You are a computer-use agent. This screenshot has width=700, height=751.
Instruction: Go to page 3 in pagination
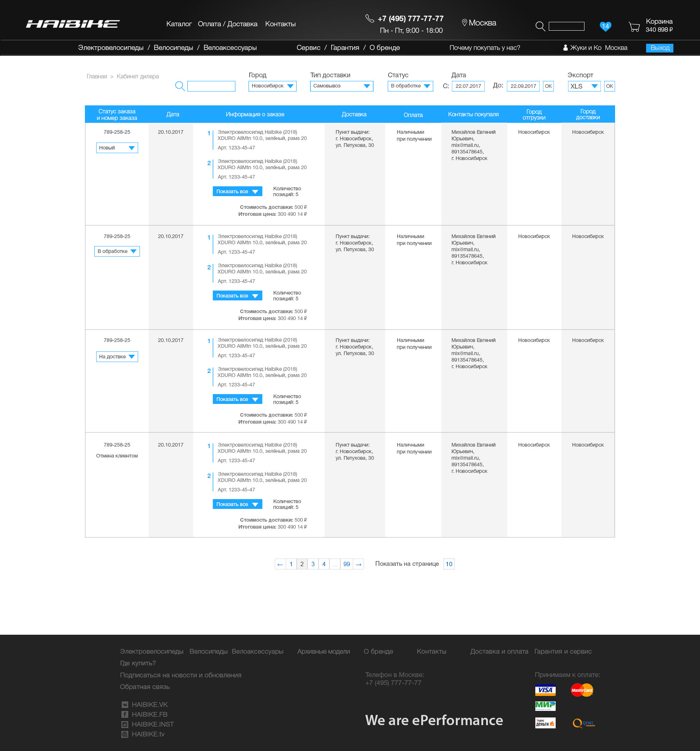[x=313, y=564]
